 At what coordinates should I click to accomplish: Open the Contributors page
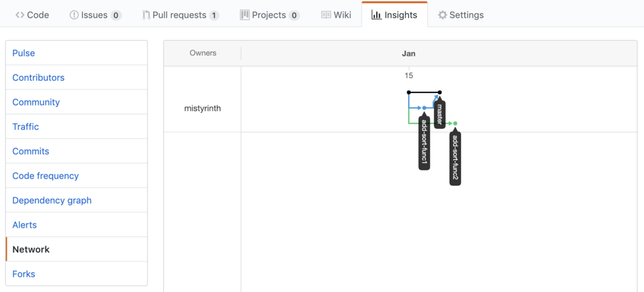click(38, 78)
